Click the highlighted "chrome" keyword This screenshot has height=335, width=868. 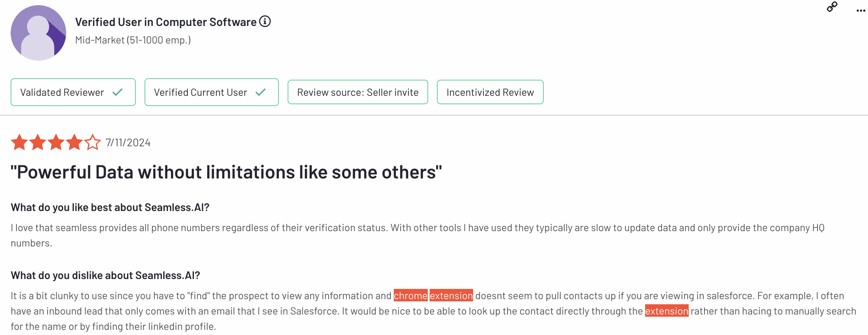(x=410, y=296)
